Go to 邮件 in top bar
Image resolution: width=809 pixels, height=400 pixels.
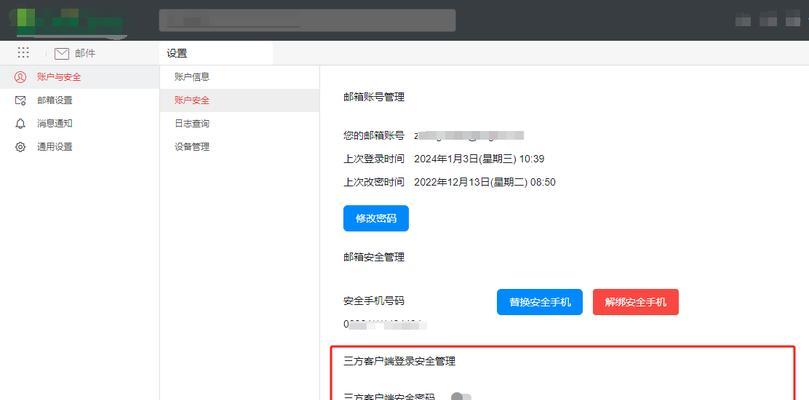pos(85,53)
